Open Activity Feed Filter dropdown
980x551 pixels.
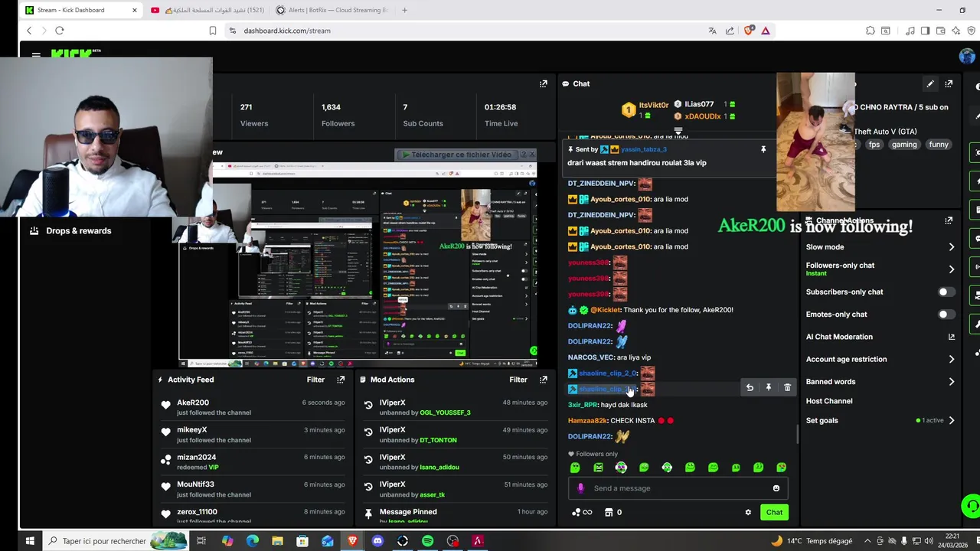pos(315,380)
